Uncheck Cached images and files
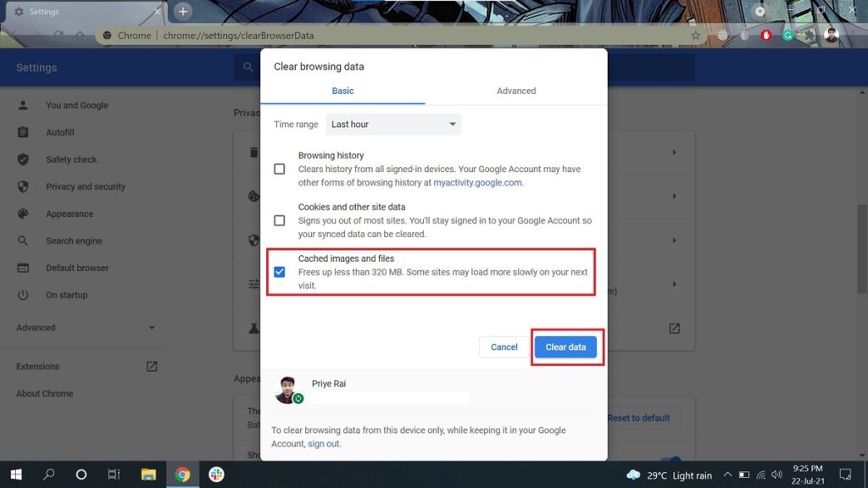This screenshot has height=488, width=868. (x=280, y=272)
